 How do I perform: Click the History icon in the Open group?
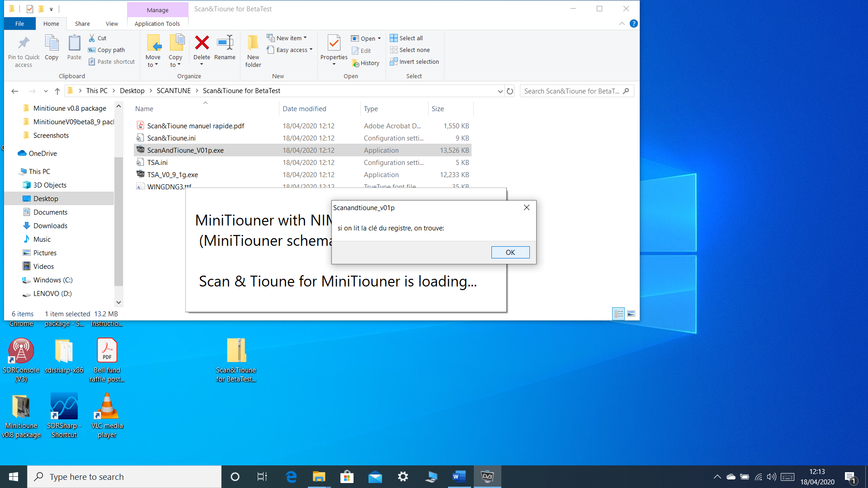point(366,63)
